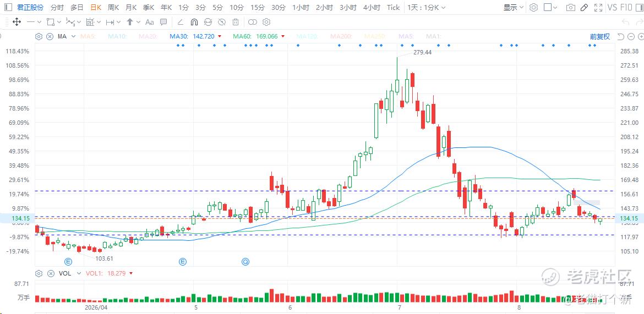The width and height of the screenshot is (644, 314).
Task: Open the MA indicator dropdown
Action: tap(73, 36)
